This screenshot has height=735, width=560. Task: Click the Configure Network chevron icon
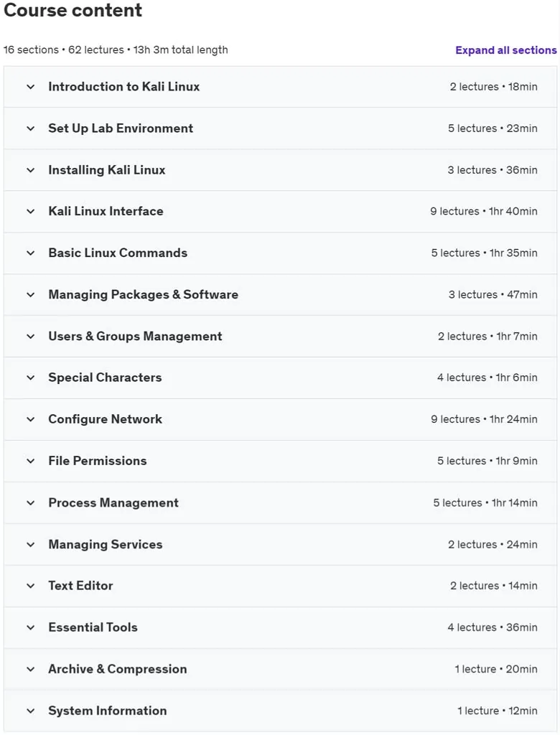30,419
